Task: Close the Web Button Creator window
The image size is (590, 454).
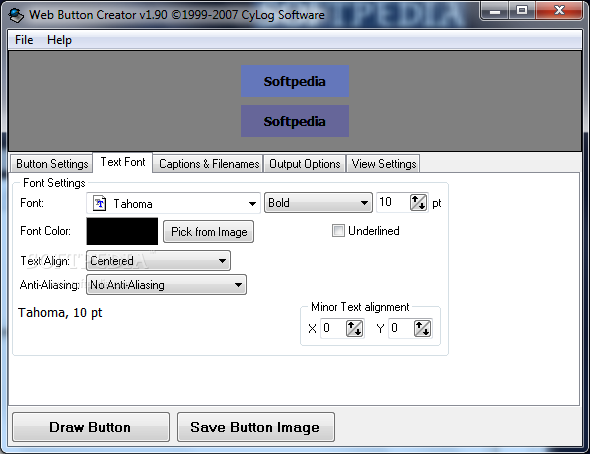Action: 559,11
